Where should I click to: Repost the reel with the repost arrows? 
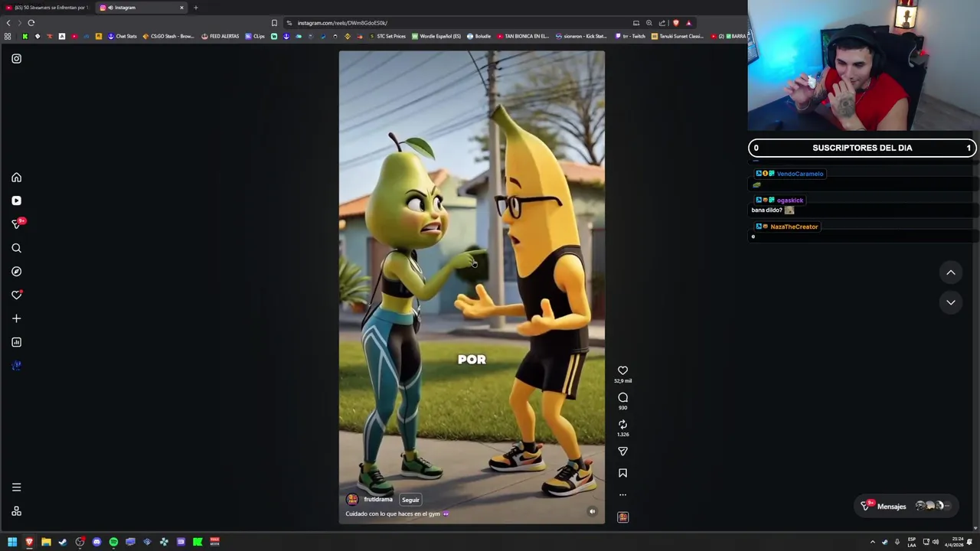click(x=622, y=424)
